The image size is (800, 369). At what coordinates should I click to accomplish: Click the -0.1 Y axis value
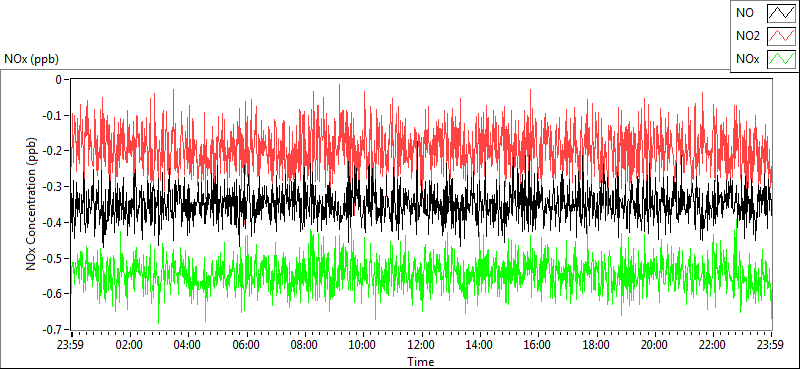point(53,115)
